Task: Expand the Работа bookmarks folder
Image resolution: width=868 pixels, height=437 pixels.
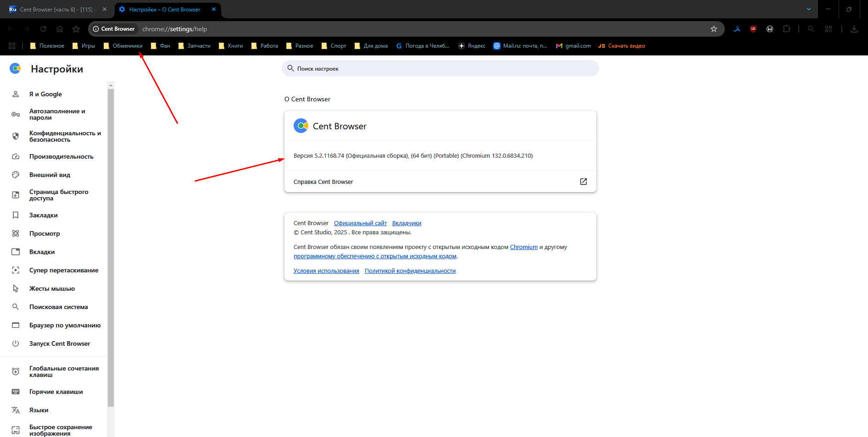Action: [x=265, y=46]
